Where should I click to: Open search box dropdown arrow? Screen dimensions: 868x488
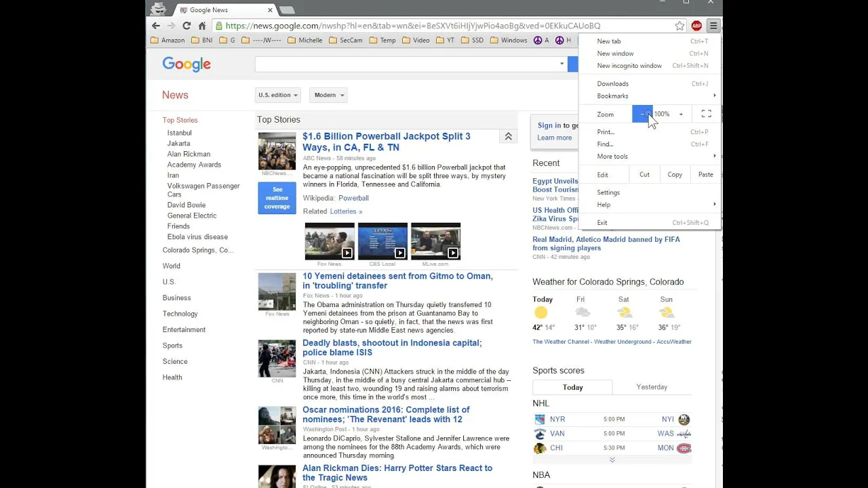point(561,64)
